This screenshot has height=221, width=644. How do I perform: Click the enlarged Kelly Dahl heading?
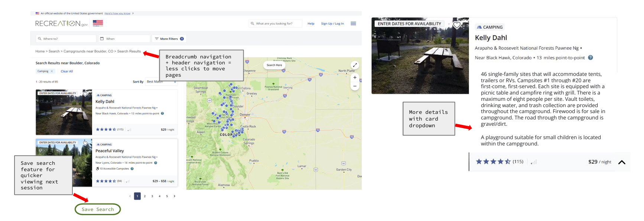(491, 38)
